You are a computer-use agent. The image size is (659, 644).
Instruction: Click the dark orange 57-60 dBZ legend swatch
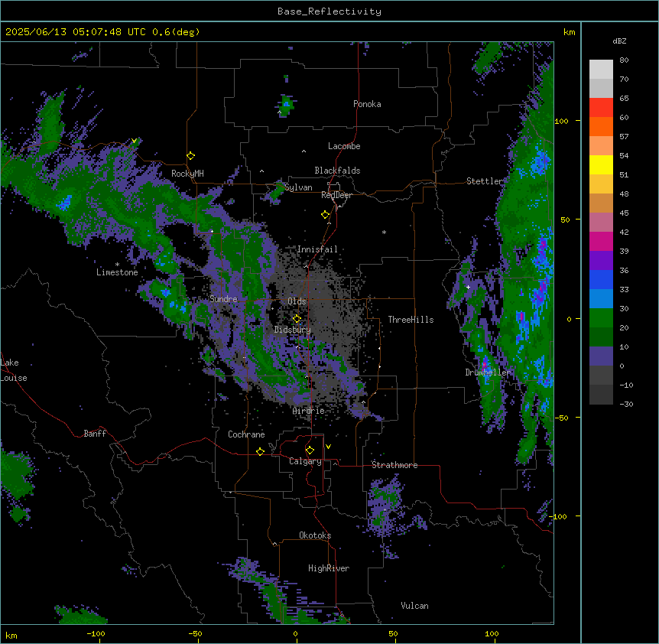click(x=601, y=126)
